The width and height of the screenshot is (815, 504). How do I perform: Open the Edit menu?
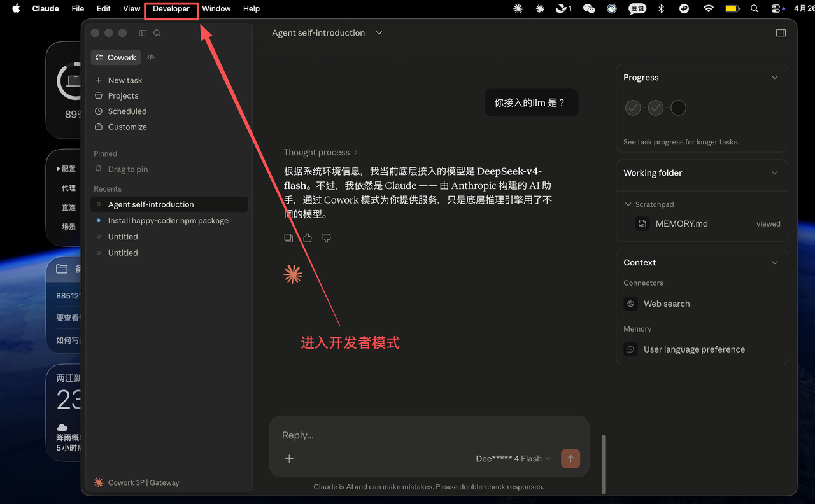point(104,9)
